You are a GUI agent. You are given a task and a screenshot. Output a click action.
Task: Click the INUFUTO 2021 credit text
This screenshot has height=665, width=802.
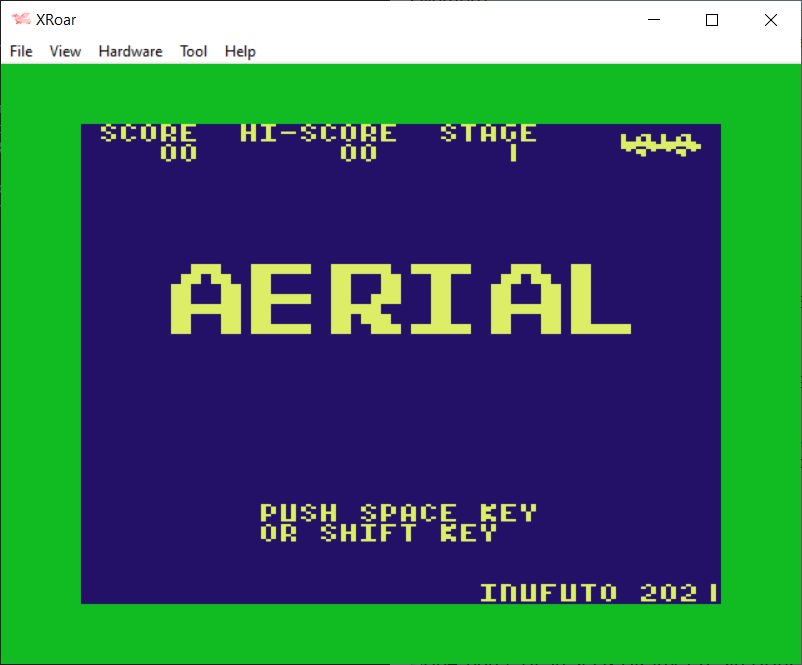(599, 592)
